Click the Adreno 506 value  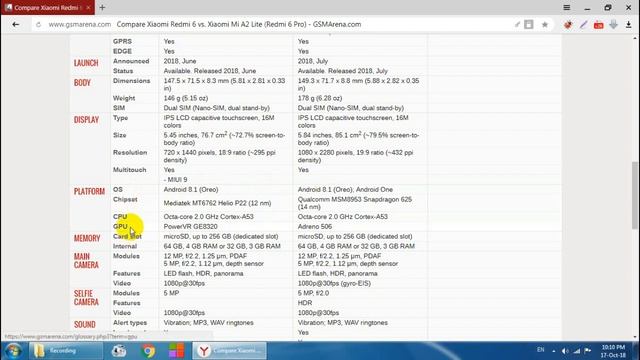click(314, 227)
